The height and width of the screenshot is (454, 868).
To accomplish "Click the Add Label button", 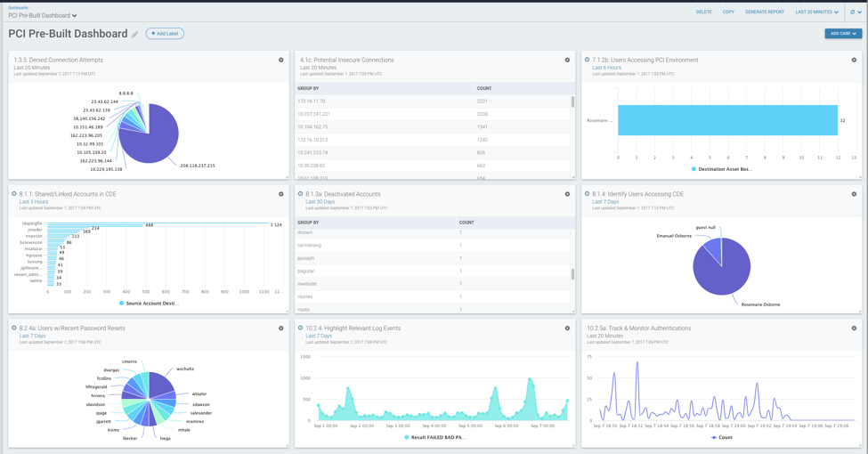I will point(165,34).
